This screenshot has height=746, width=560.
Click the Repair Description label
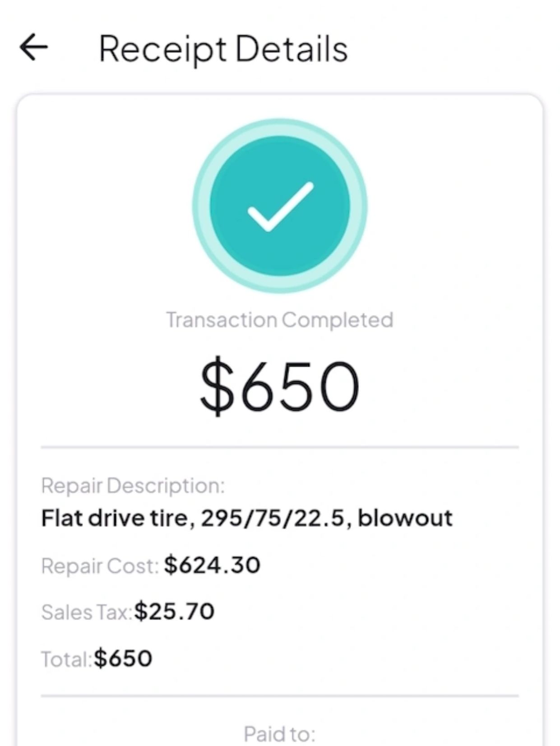pos(133,486)
